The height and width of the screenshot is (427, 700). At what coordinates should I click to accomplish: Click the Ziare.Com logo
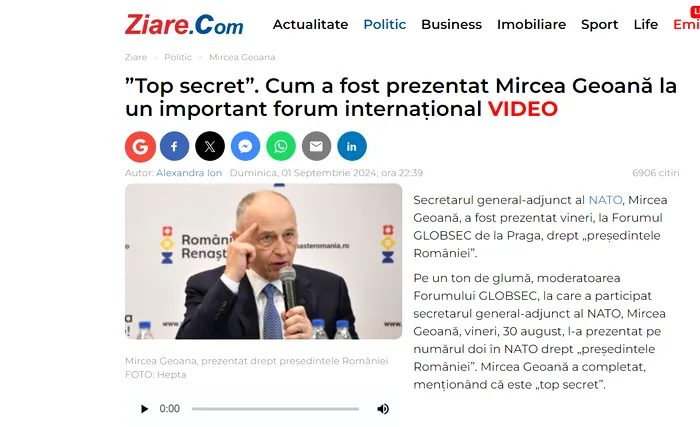[184, 24]
